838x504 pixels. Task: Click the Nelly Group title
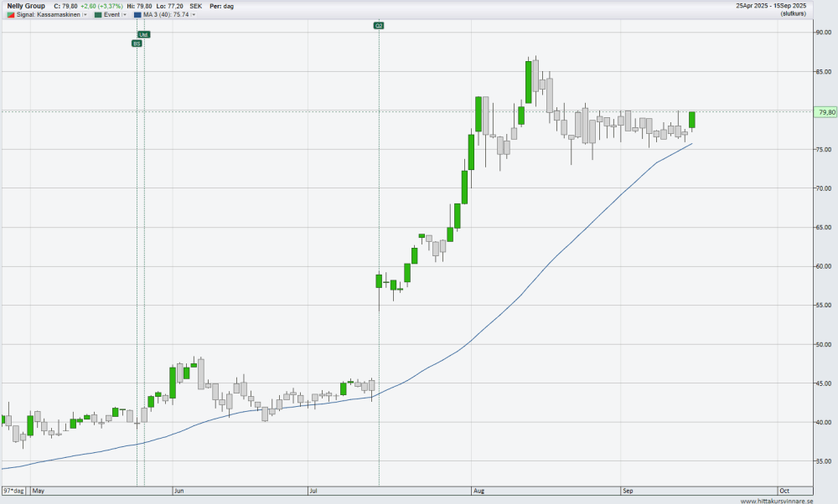[x=26, y=7]
